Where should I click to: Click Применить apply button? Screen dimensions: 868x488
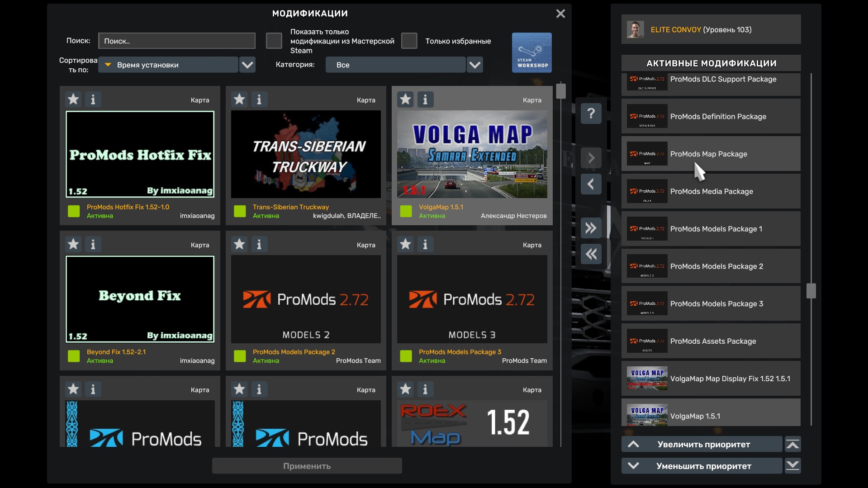(307, 466)
